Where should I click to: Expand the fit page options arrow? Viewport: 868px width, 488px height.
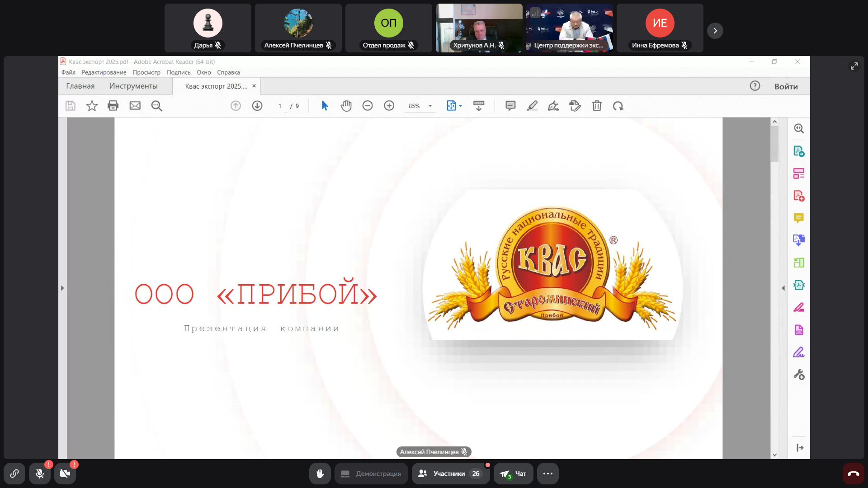click(461, 106)
